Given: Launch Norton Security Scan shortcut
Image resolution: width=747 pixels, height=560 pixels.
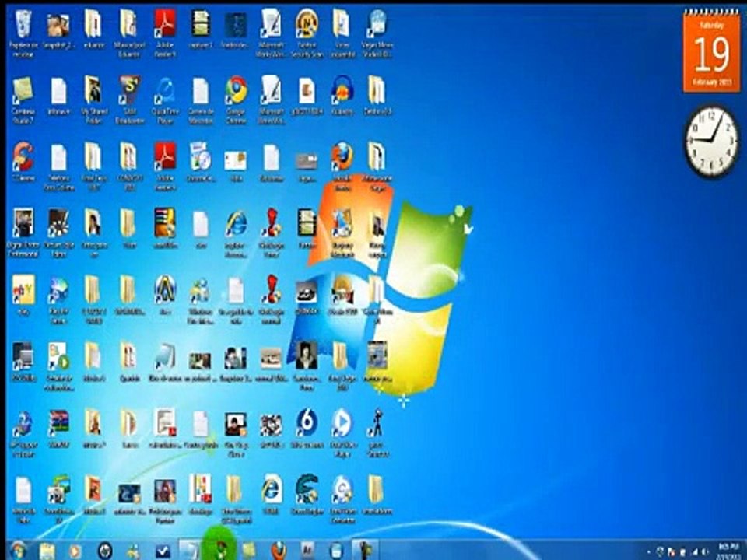Looking at the screenshot, I should (307, 33).
